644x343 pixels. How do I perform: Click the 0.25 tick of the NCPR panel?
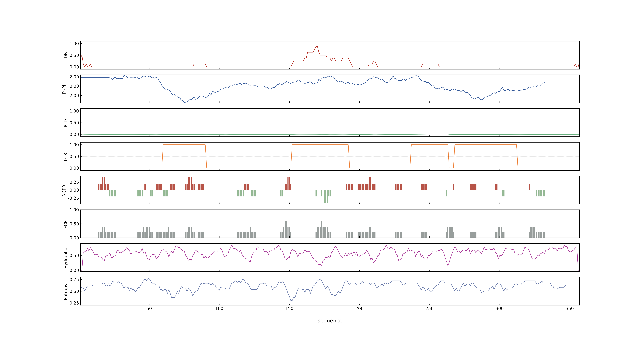click(74, 182)
